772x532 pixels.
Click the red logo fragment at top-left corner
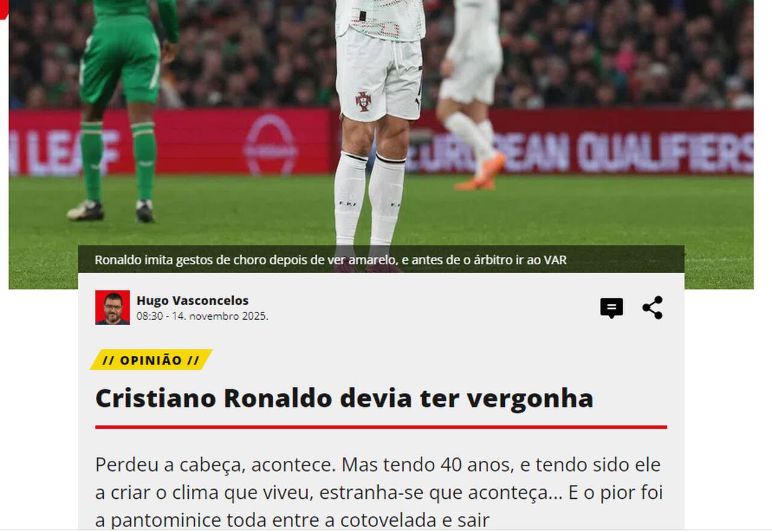pos(4,9)
